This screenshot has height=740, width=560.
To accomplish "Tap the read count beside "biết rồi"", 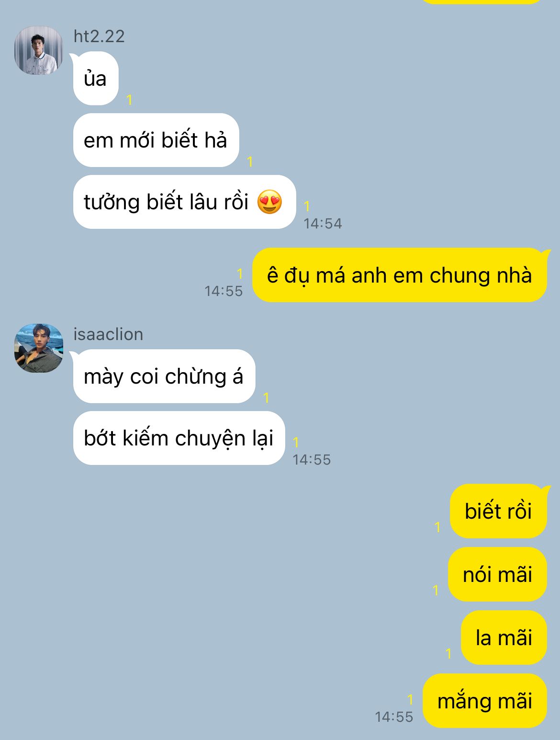I will coord(437,527).
